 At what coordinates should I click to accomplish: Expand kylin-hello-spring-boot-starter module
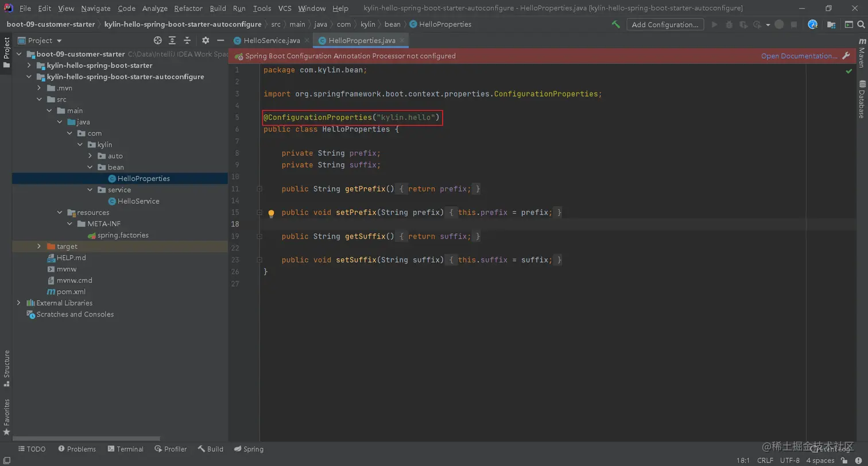tap(30, 66)
